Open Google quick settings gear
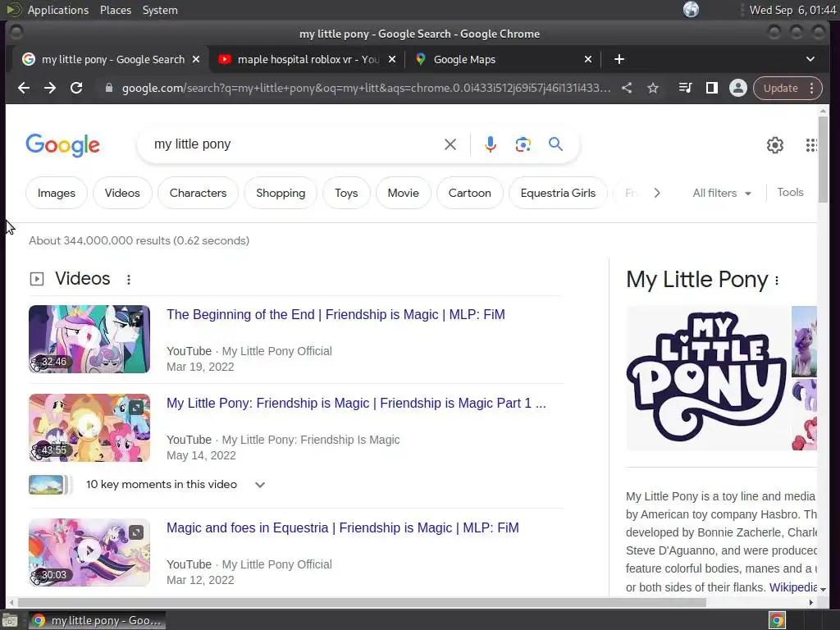 point(774,144)
